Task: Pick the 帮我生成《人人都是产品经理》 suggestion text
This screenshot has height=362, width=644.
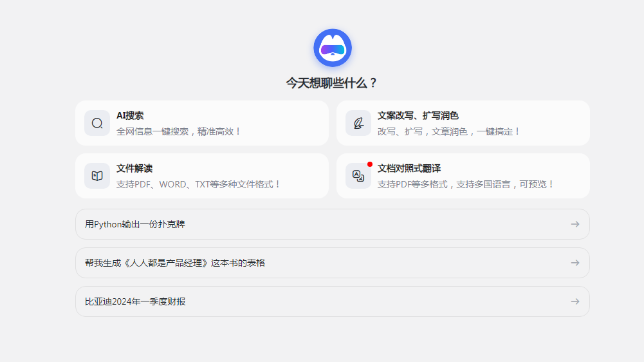Action: coord(175,263)
